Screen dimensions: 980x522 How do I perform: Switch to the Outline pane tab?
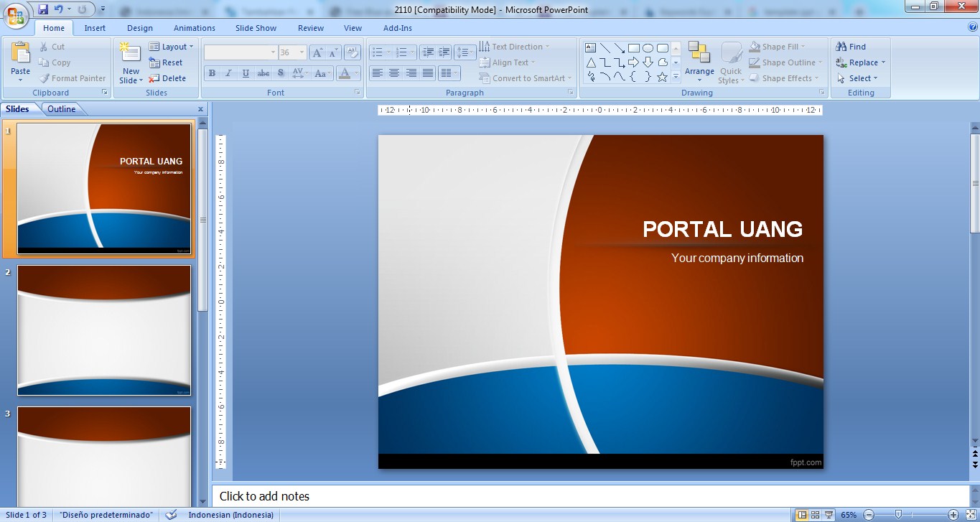(62, 109)
